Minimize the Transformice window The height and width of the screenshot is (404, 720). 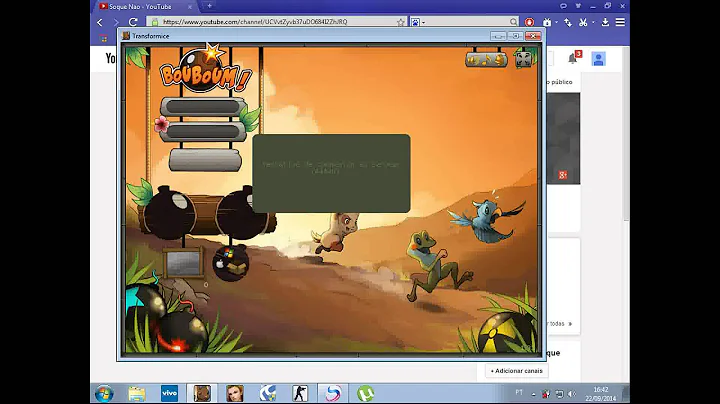click(x=498, y=36)
